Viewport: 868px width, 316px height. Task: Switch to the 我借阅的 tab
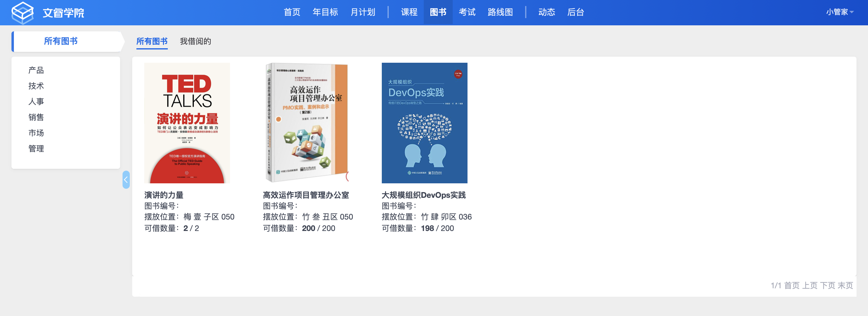196,41
